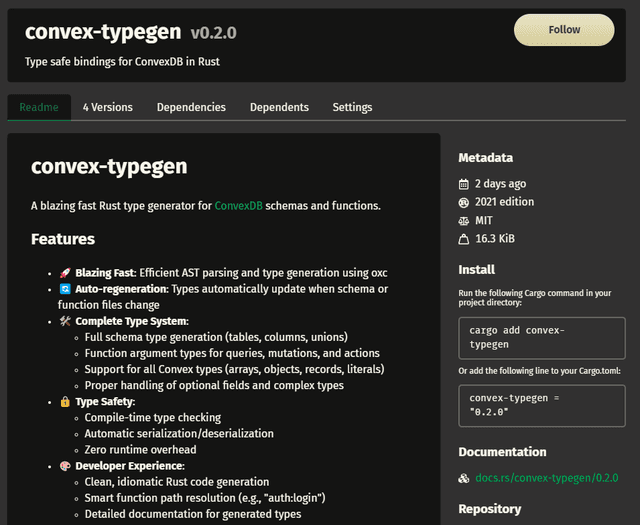Click the refresh emoji beside Auto-regeneration
The image size is (640, 525).
pyautogui.click(x=65, y=289)
